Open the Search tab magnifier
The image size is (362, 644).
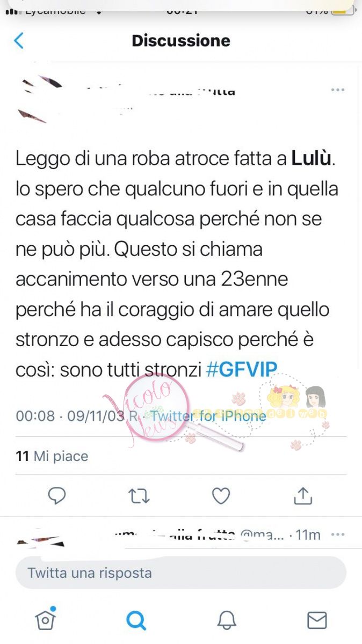coord(136,620)
